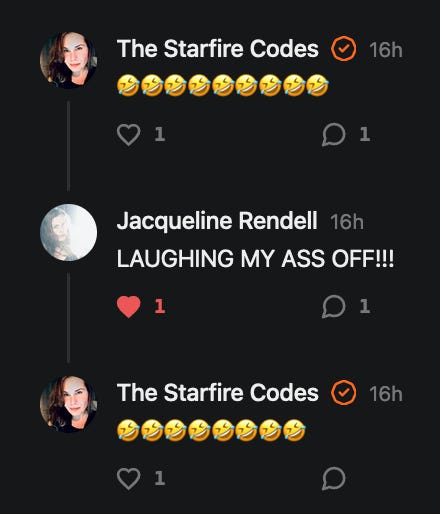Open The Starfire Codes name in bottom comment
The image size is (440, 514).
(x=218, y=393)
